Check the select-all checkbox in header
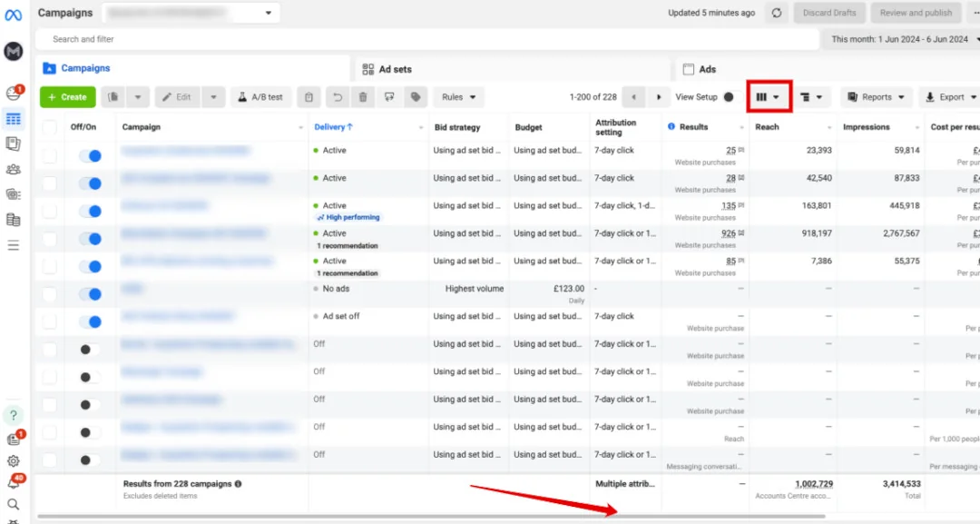This screenshot has height=524, width=980. coord(49,127)
